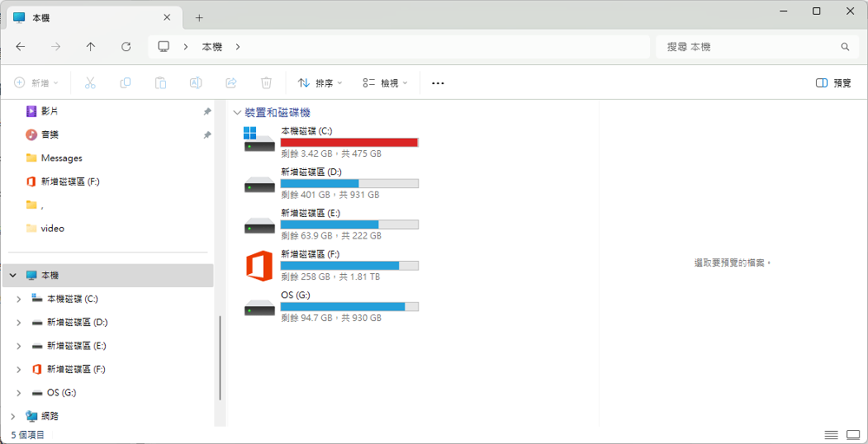Unpin 影片 from quick access
The image size is (868, 444).
click(207, 112)
